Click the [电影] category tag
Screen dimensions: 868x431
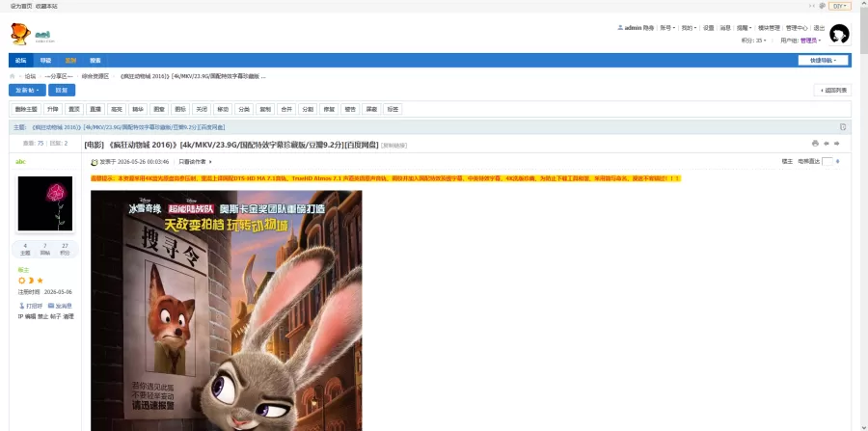tap(94, 145)
